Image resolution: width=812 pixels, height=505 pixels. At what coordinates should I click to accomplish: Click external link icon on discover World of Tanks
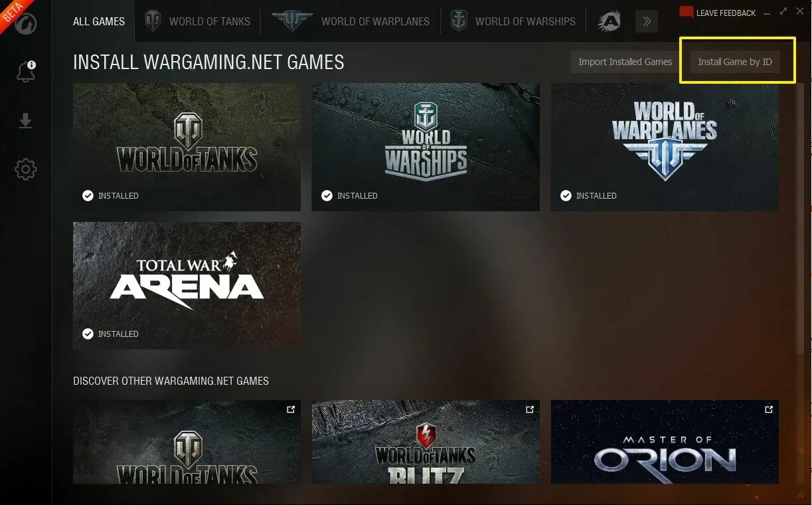tap(291, 409)
